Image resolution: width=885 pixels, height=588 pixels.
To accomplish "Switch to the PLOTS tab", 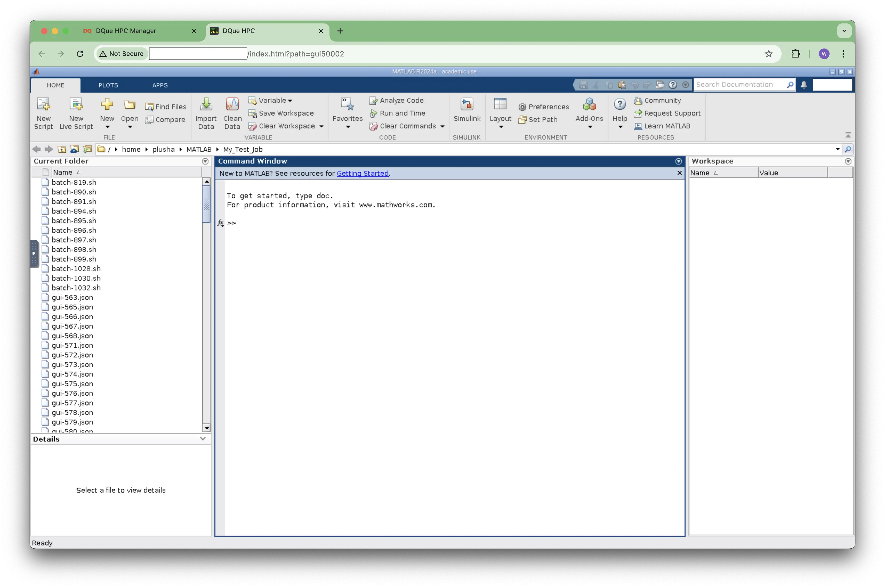I will [x=108, y=85].
